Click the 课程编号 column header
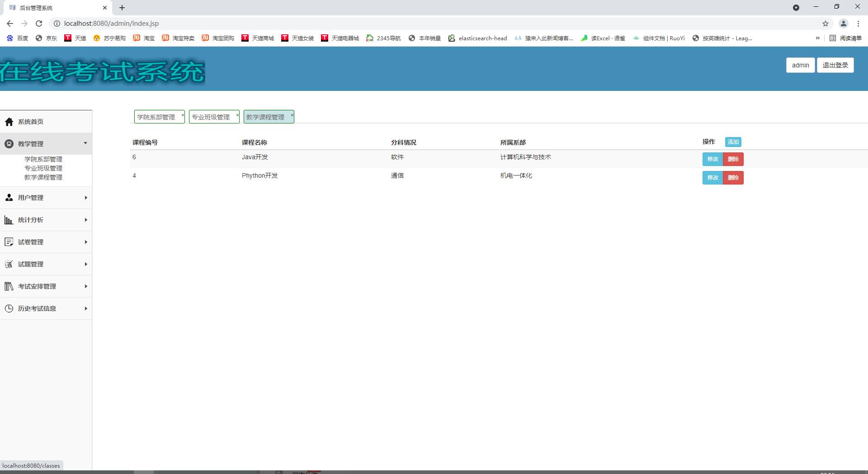 pos(145,142)
